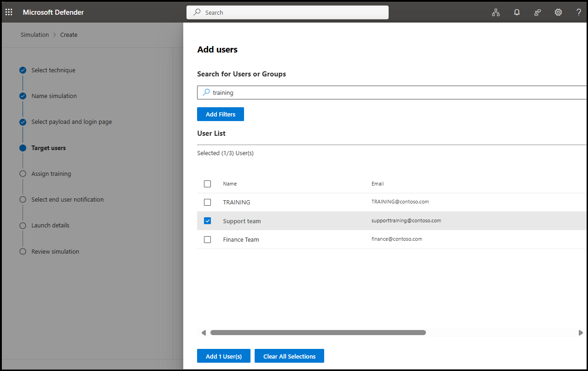The width and height of the screenshot is (588, 371).
Task: Click the completed Select technique step circle
Action: pos(23,70)
